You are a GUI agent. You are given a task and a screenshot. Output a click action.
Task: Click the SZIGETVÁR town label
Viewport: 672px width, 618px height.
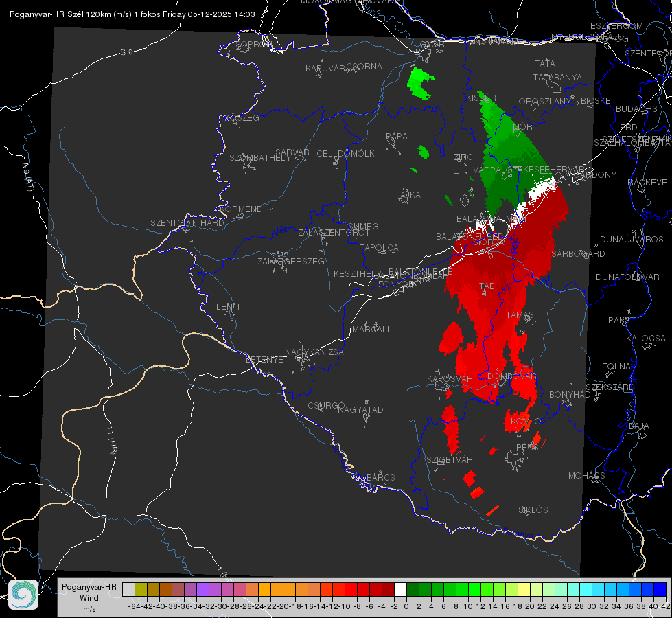pos(450,460)
